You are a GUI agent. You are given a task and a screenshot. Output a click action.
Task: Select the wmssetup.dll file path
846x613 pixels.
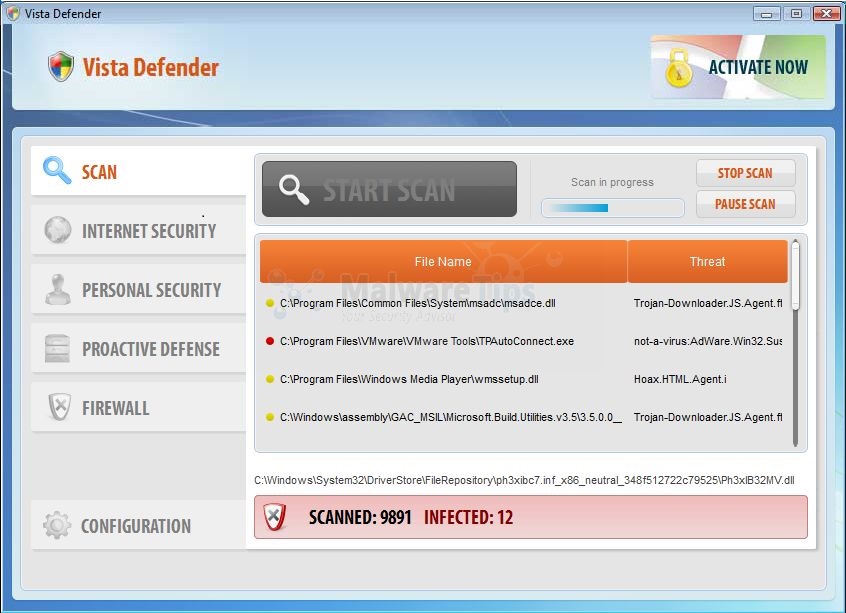point(409,379)
